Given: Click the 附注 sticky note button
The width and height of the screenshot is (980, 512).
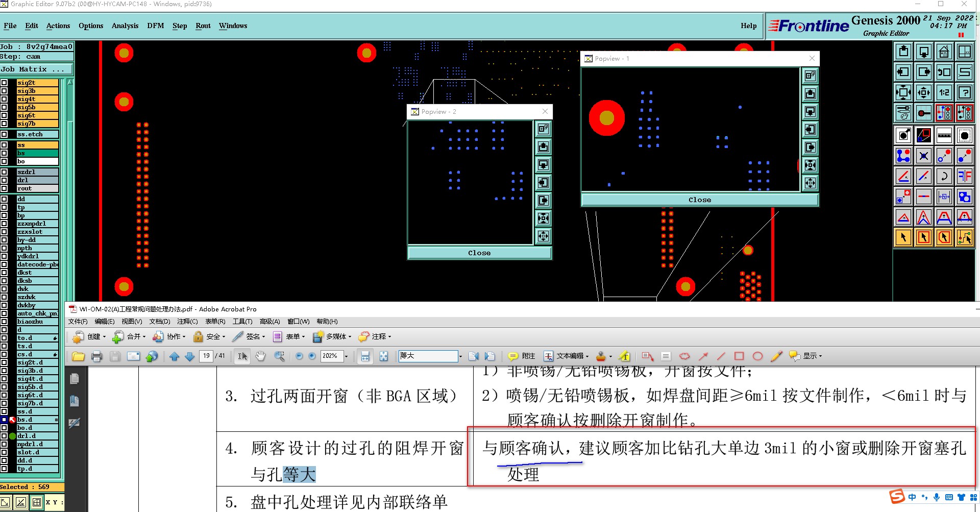Looking at the screenshot, I should pos(522,356).
